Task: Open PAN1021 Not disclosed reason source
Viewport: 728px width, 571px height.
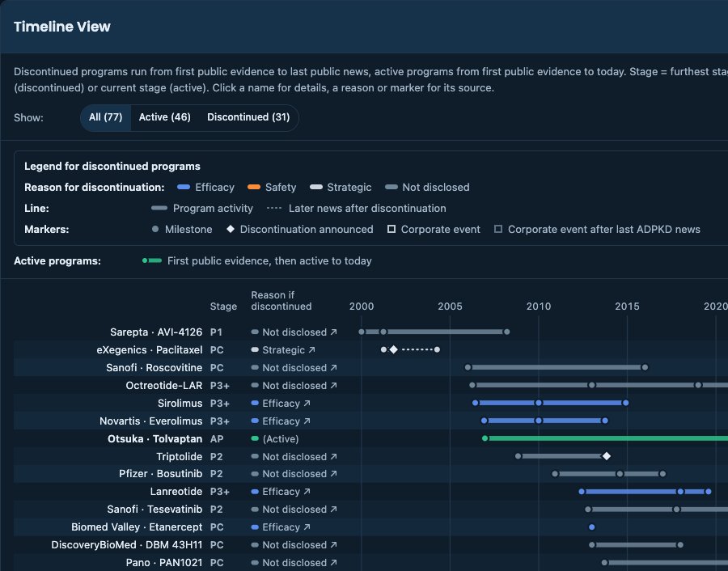Action: click(294, 563)
